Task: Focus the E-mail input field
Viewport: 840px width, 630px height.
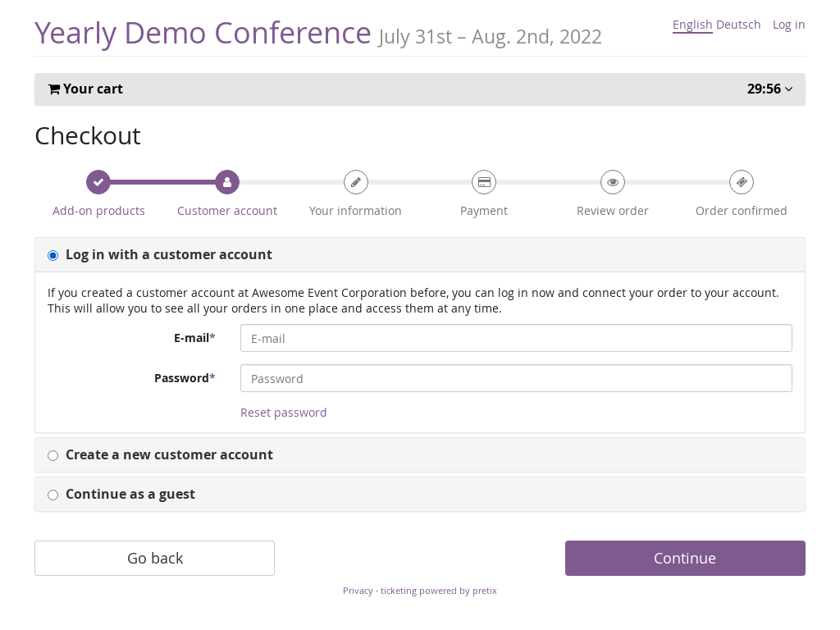Action: point(516,338)
